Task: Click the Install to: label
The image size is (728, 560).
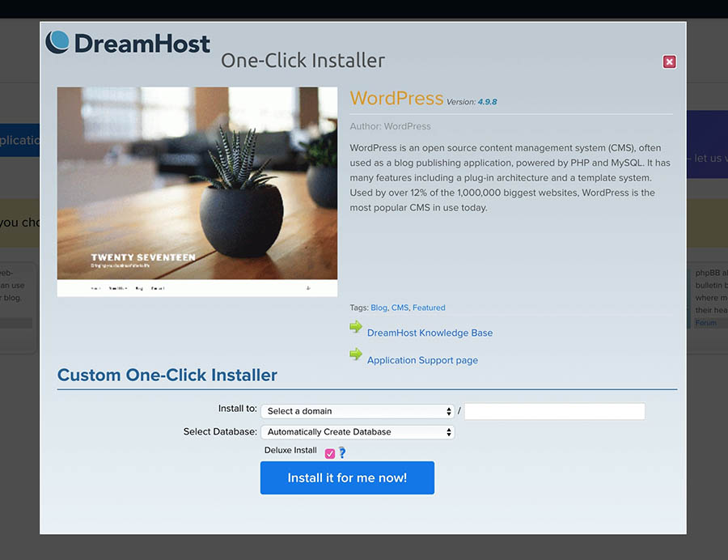Action: click(237, 408)
